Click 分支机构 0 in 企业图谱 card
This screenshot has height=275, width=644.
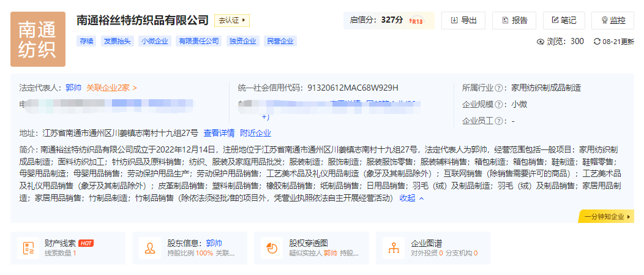pos(462,253)
